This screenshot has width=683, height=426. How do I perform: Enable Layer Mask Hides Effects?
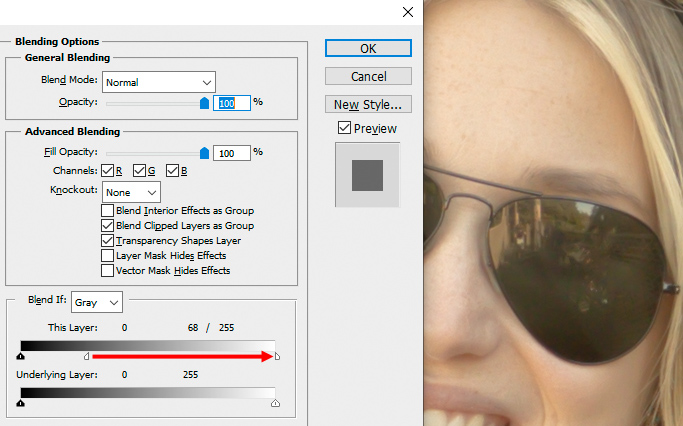[x=108, y=256]
